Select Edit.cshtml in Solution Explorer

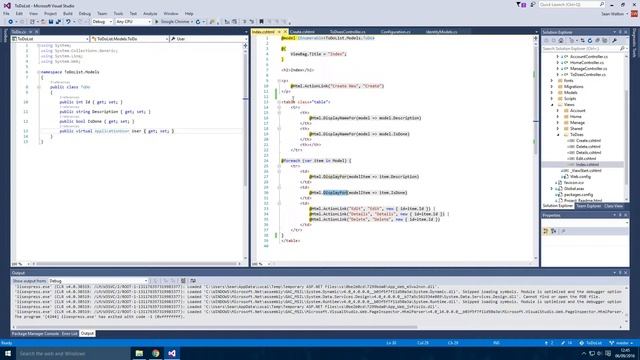tap(586, 158)
